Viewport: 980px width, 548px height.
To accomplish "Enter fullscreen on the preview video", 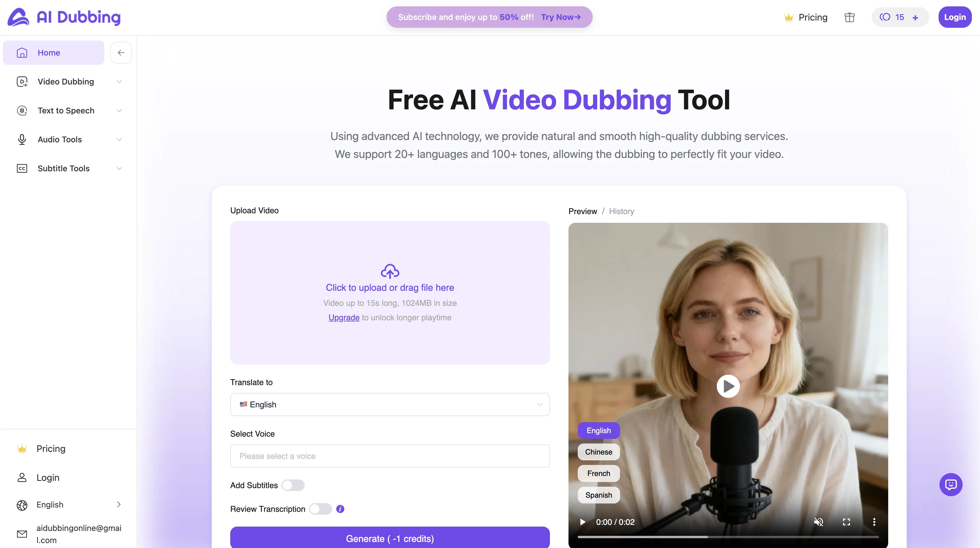I will pyautogui.click(x=846, y=522).
